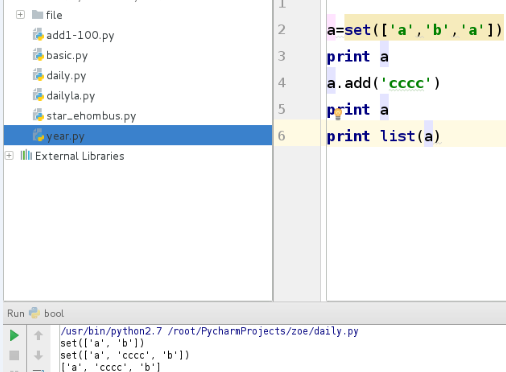506x372 pixels.
Task: Click the 'list' builtin on line 6
Action: [x=397, y=136]
